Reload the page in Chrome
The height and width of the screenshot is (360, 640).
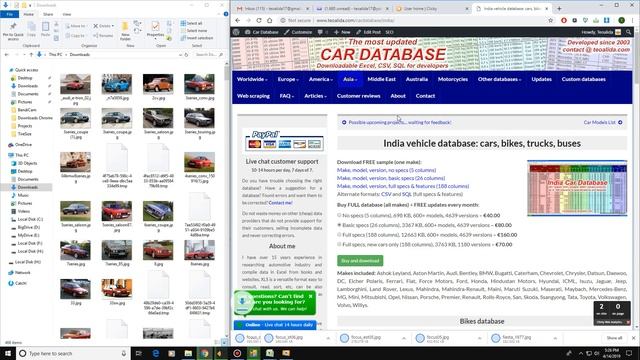(259, 20)
